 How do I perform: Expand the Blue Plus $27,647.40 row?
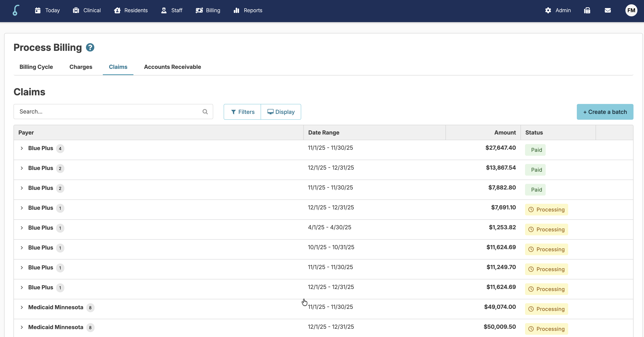click(x=22, y=148)
